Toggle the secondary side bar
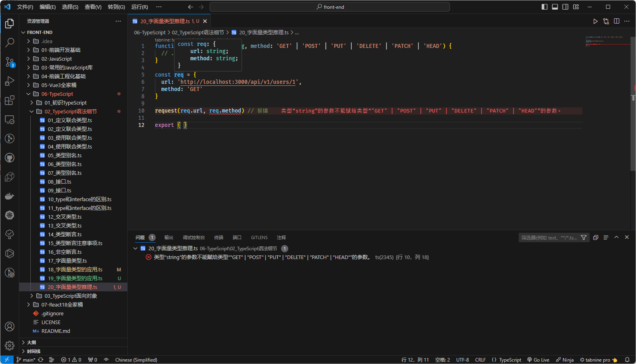The width and height of the screenshot is (636, 364). coord(565,7)
